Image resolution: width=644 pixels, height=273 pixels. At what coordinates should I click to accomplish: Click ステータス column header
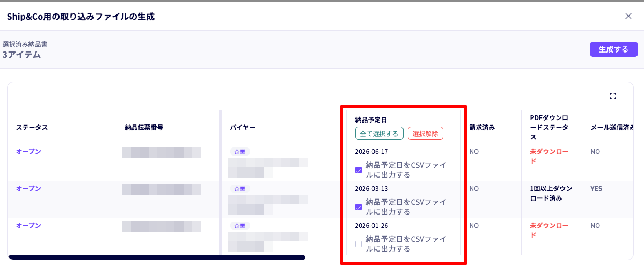(32, 128)
